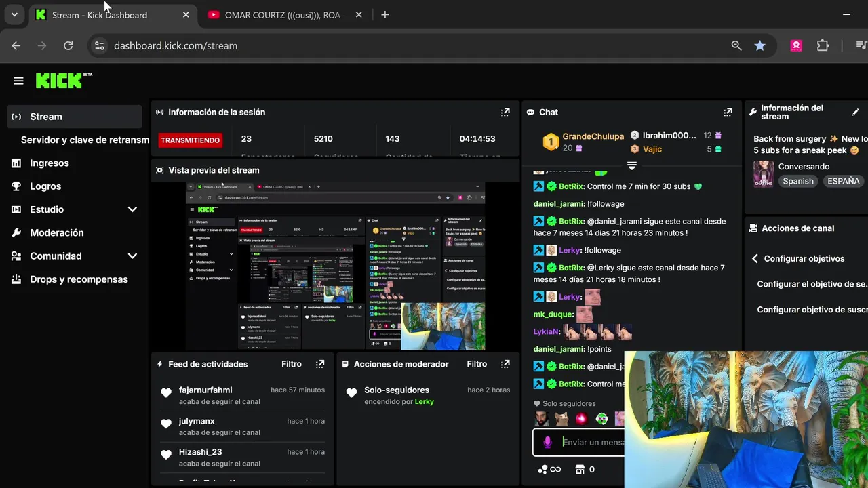Open the hamburger menu beside Kick logo
Screen dimensions: 868x488
pyautogui.click(x=18, y=81)
